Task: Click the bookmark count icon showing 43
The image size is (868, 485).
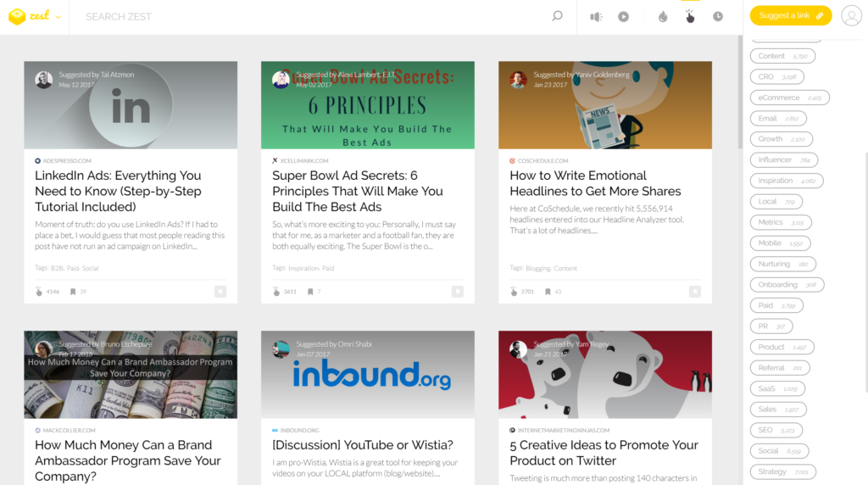Action: pos(548,292)
